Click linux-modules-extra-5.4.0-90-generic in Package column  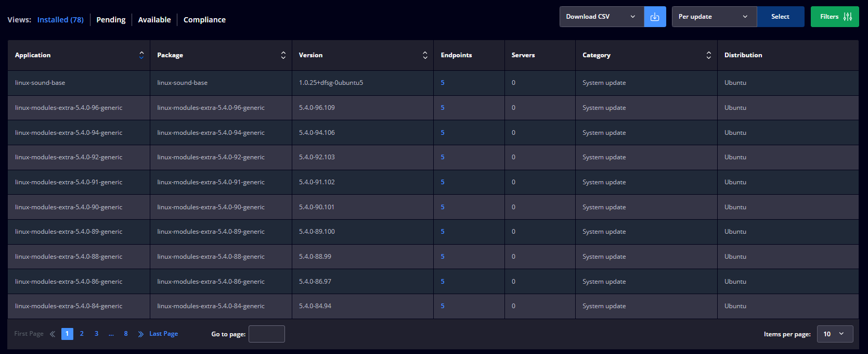tap(211, 207)
